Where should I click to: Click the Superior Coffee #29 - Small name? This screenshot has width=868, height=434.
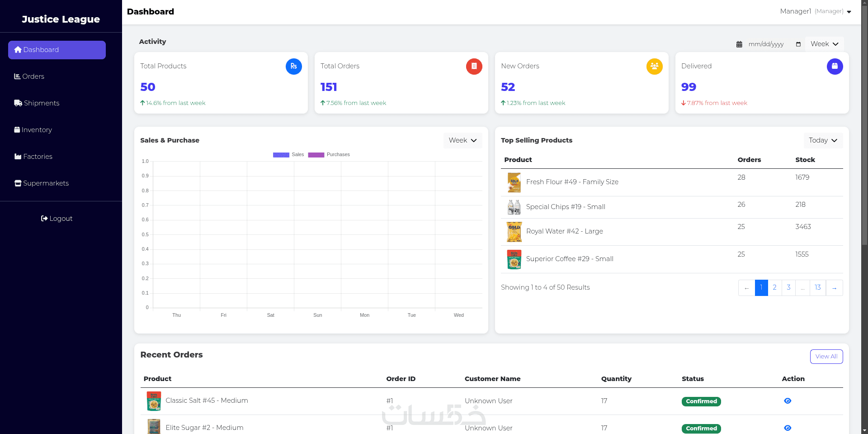click(x=570, y=259)
